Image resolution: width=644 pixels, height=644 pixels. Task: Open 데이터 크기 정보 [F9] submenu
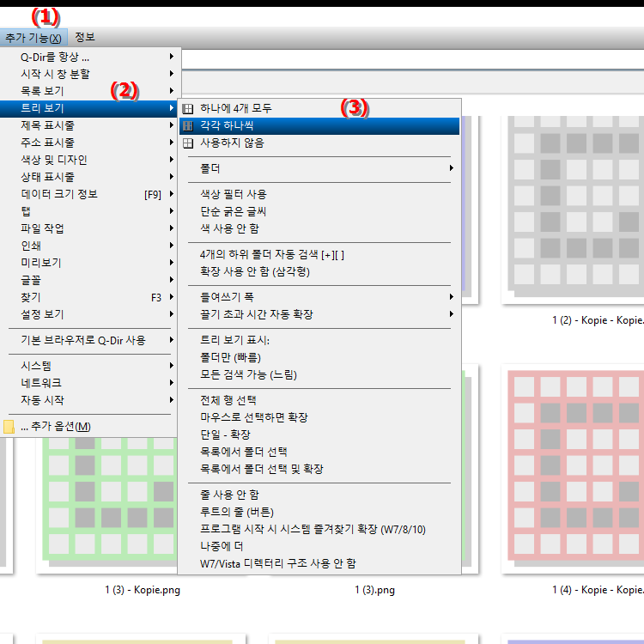click(x=89, y=194)
